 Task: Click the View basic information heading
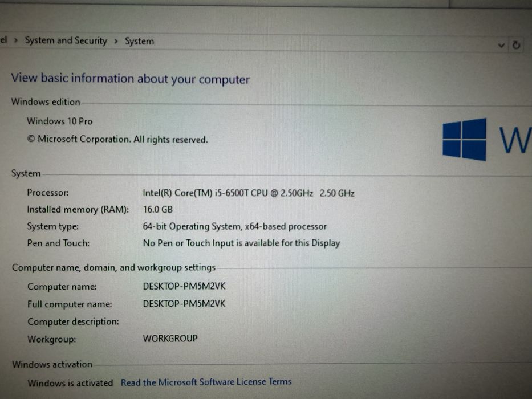pos(130,79)
